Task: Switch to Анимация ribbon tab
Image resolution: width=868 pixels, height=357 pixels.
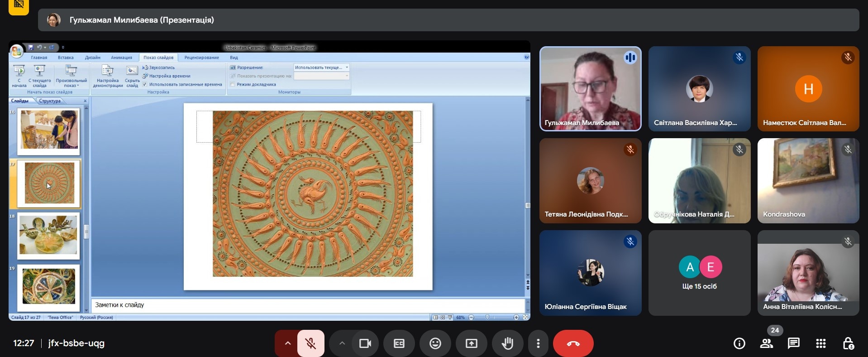Action: tap(121, 58)
